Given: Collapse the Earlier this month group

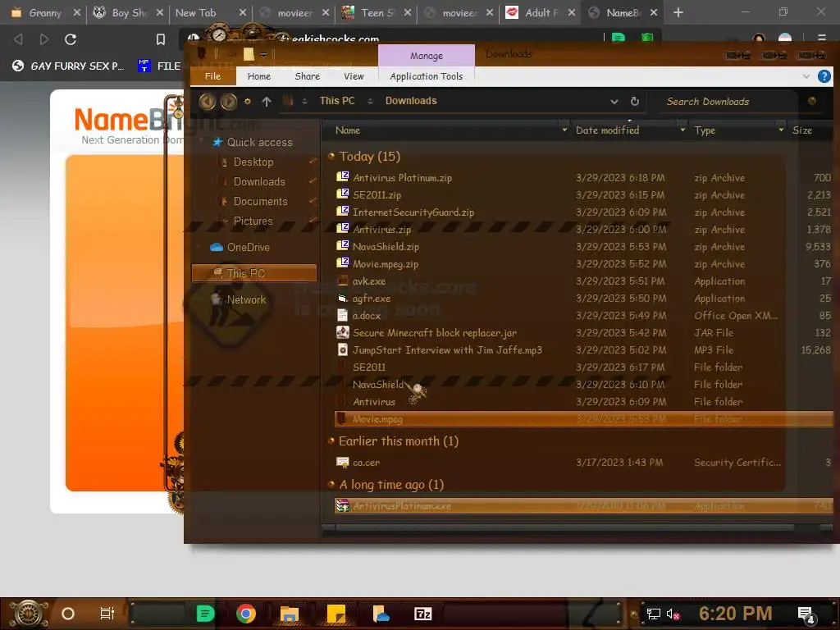Looking at the screenshot, I should [x=331, y=441].
